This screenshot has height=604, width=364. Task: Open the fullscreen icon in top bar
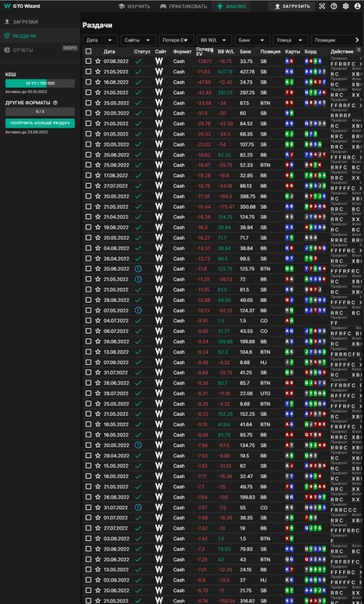[x=322, y=6]
